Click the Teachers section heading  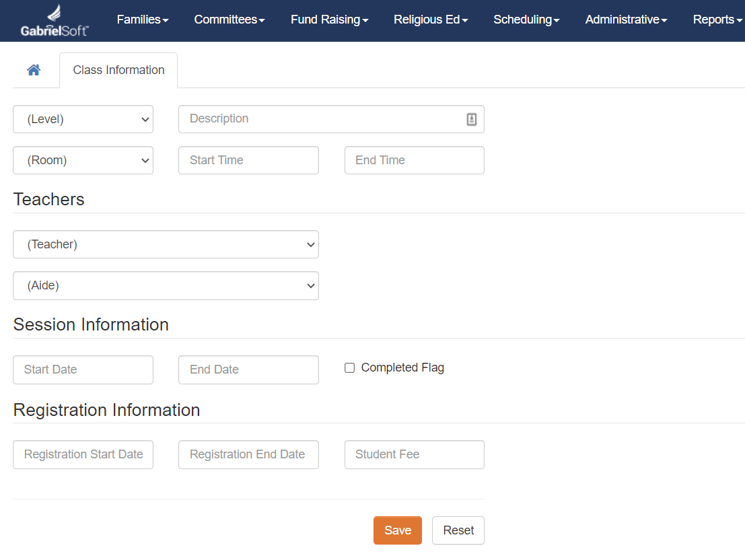49,199
